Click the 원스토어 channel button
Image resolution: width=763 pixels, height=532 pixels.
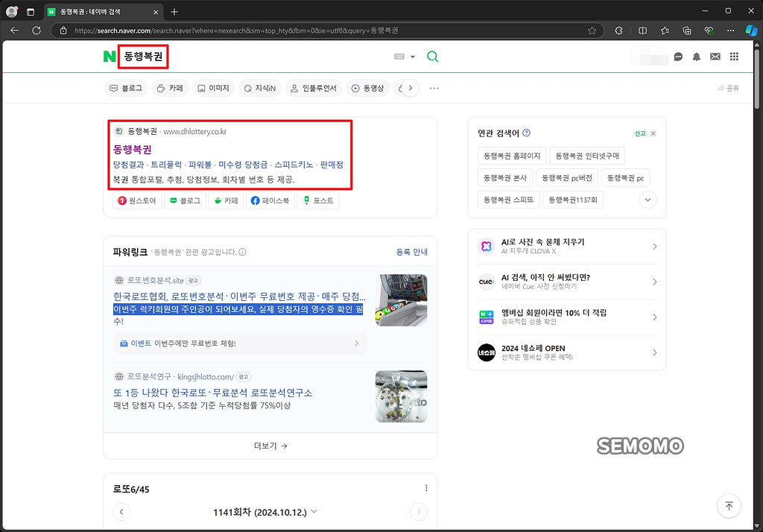pos(137,200)
